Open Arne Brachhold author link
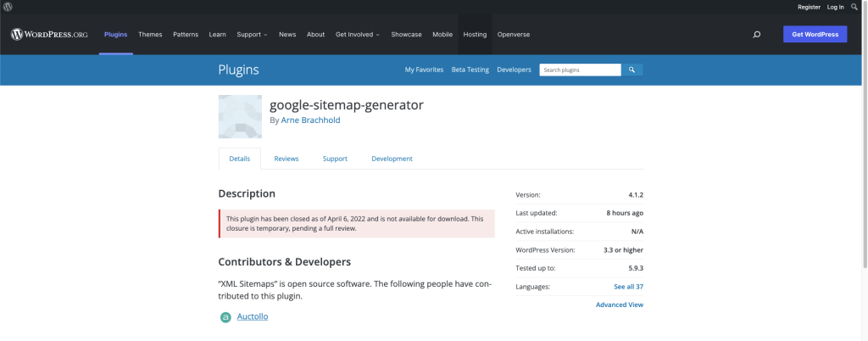The height and width of the screenshot is (341, 868). click(x=310, y=120)
